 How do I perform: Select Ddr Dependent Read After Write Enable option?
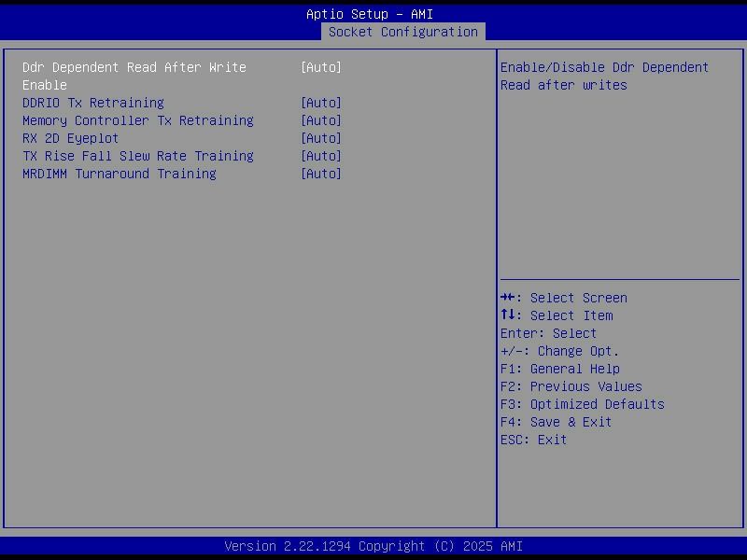pyautogui.click(x=134, y=77)
